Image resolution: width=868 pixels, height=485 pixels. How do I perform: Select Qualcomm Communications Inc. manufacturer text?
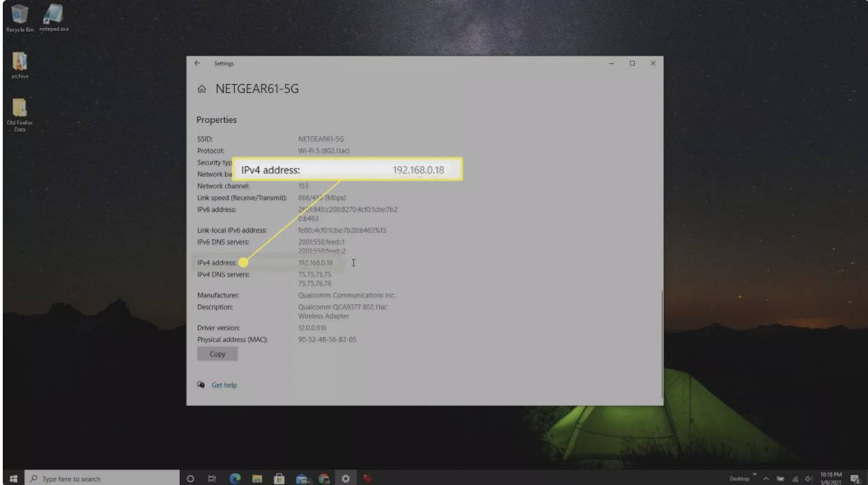[x=347, y=295]
